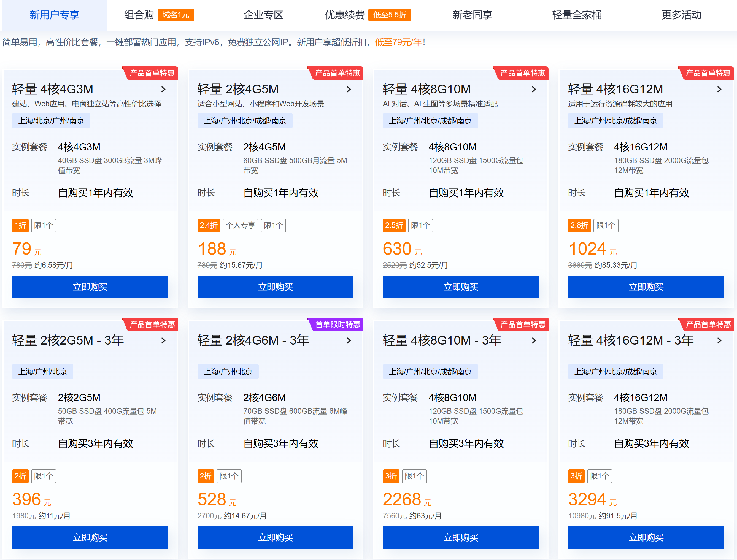737x560 pixels.
Task: Click the 2.5折 discount tag
Action: pyautogui.click(x=394, y=226)
